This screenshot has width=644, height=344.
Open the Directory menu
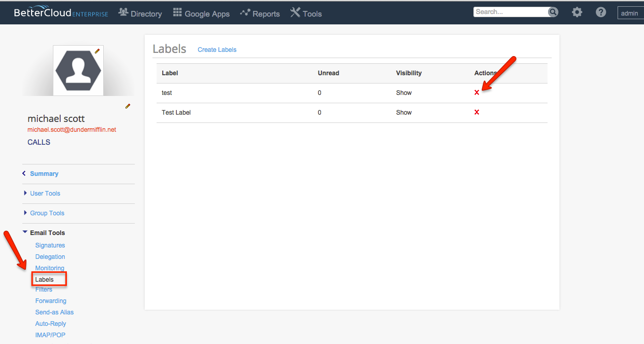click(x=140, y=13)
